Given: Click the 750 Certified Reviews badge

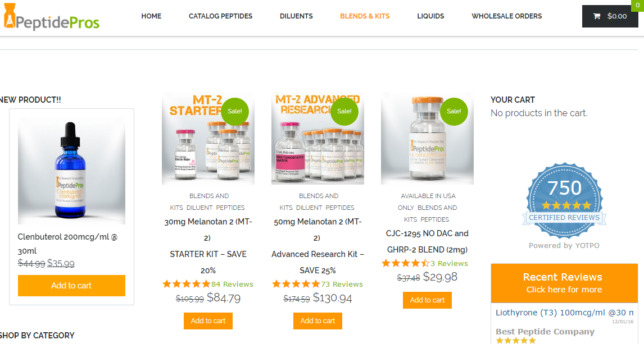Looking at the screenshot, I should [x=564, y=201].
